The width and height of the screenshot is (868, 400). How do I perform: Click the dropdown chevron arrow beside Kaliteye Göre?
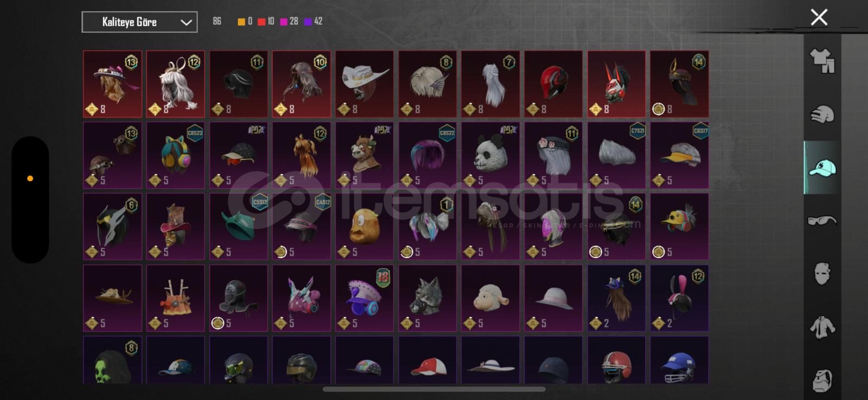[186, 22]
